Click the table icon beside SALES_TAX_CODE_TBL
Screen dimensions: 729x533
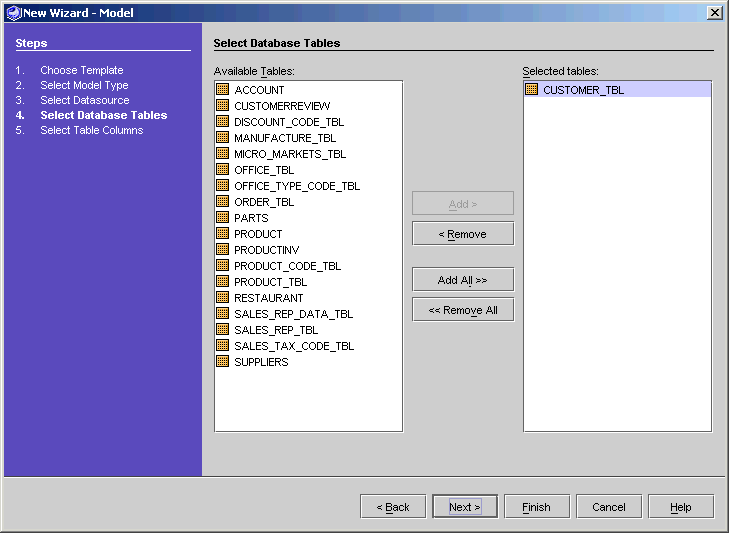(223, 345)
